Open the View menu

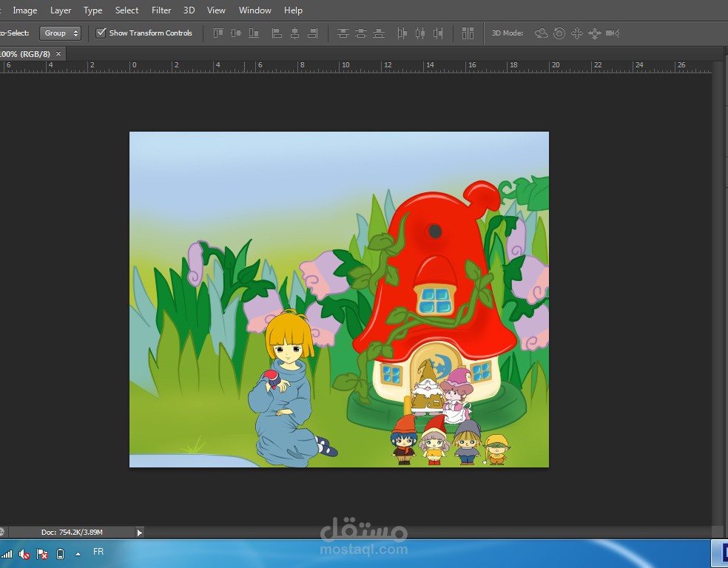pyautogui.click(x=216, y=10)
